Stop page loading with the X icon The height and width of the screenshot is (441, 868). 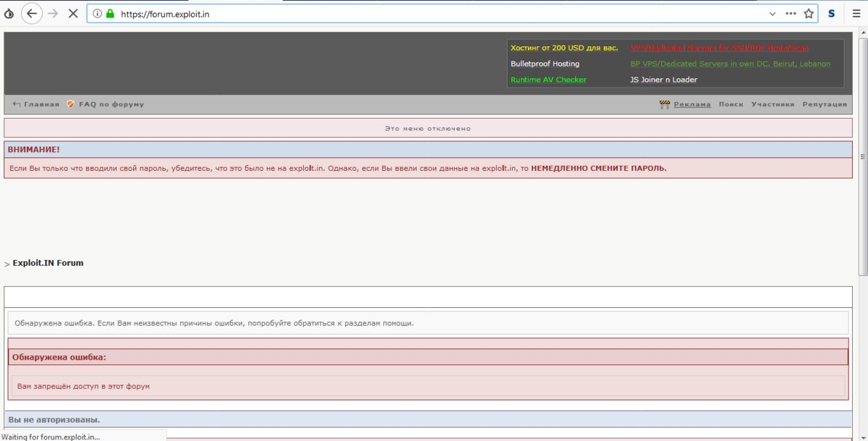(73, 14)
